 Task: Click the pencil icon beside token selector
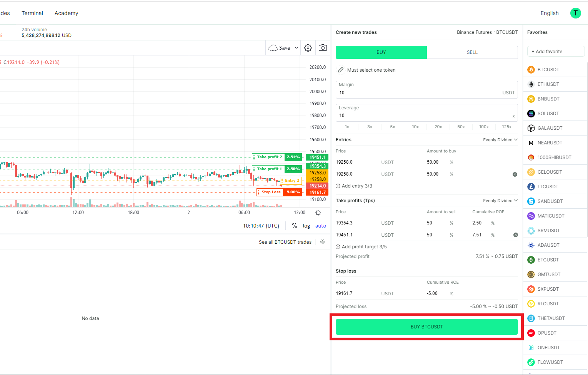(341, 70)
